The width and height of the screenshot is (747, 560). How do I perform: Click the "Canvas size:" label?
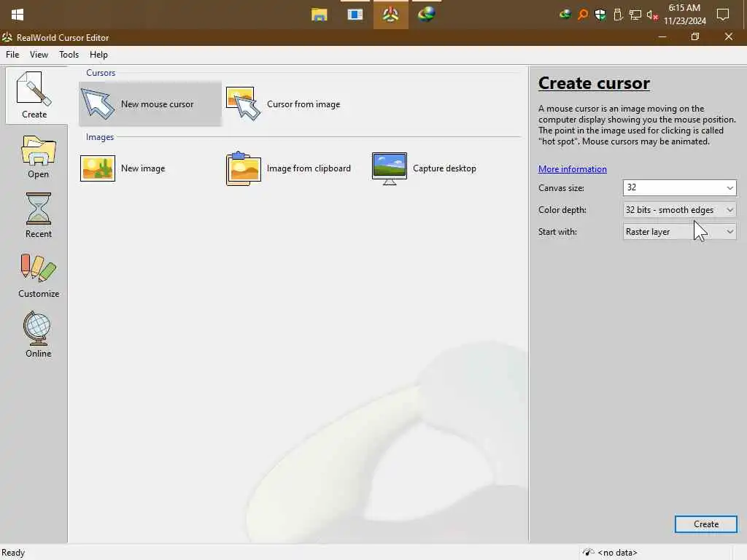(x=561, y=188)
